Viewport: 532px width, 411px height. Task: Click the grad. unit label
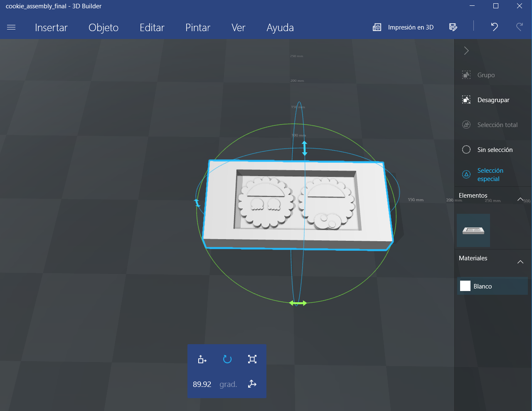tap(228, 384)
